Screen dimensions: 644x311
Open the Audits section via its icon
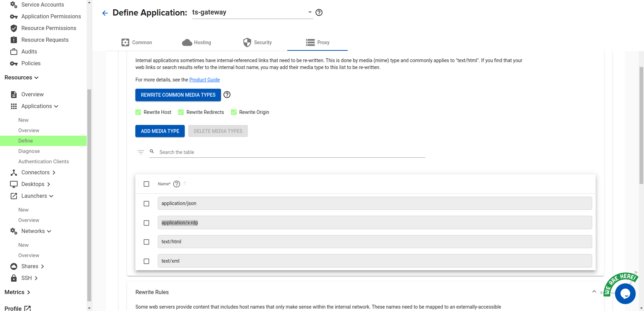pos(14,51)
